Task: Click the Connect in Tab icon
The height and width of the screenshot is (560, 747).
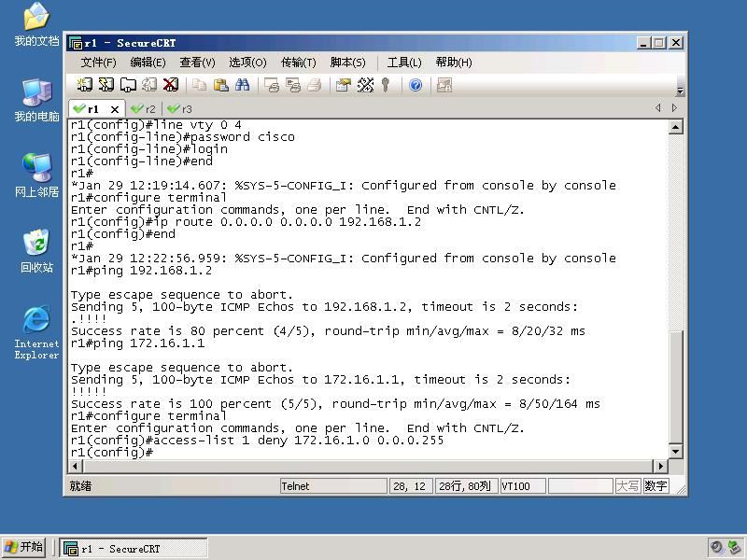Action: pos(128,85)
